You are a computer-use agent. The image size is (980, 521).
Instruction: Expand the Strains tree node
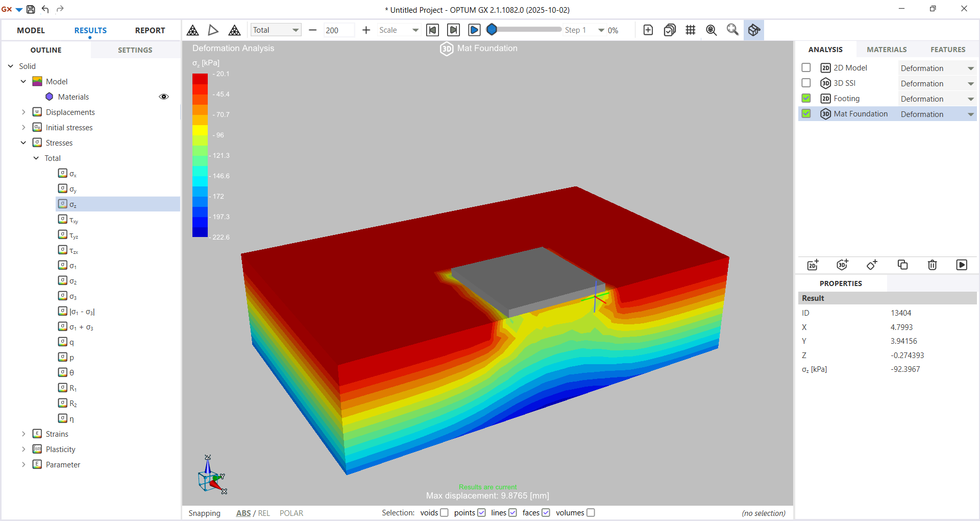click(x=23, y=434)
